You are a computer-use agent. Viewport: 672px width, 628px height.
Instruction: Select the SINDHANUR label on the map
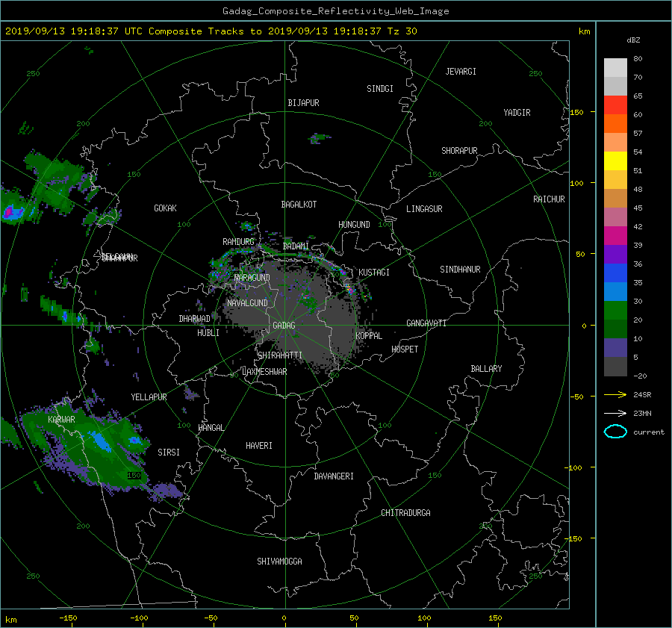[460, 270]
